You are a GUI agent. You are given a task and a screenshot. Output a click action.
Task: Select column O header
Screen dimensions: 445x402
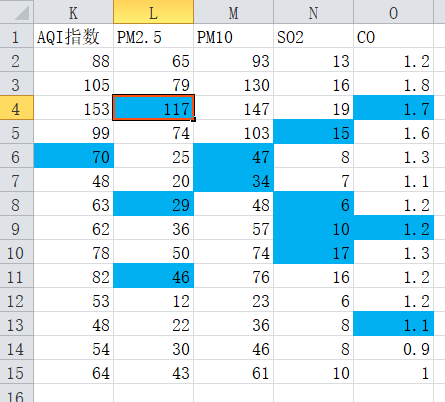pos(393,12)
